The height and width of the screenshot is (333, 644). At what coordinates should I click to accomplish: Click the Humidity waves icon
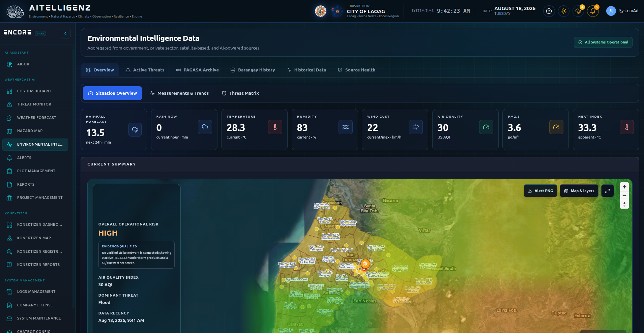[346, 127]
